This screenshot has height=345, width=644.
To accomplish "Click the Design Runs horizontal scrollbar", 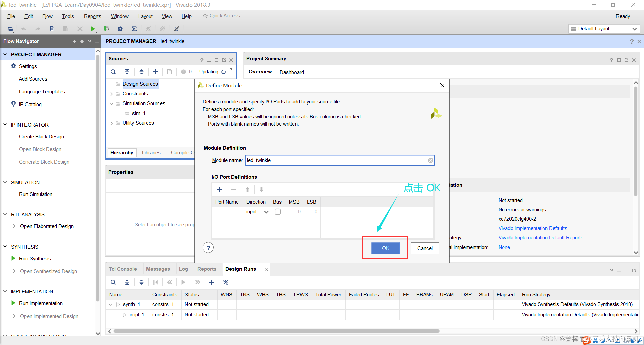I will [x=277, y=331].
